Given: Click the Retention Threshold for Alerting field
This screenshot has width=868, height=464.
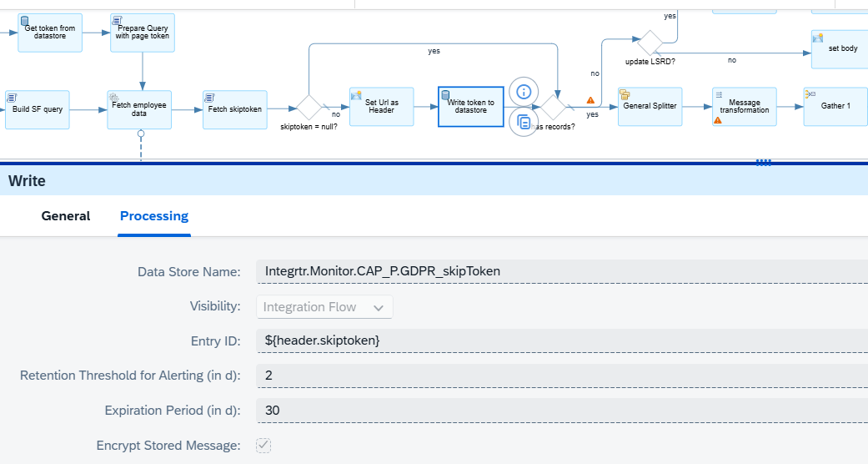Looking at the screenshot, I should tap(562, 376).
